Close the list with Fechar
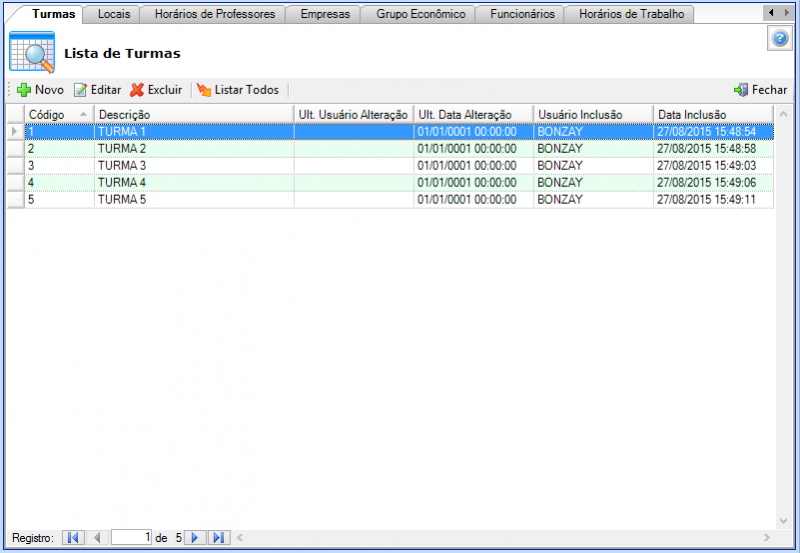The height and width of the screenshot is (553, 800). [x=760, y=90]
